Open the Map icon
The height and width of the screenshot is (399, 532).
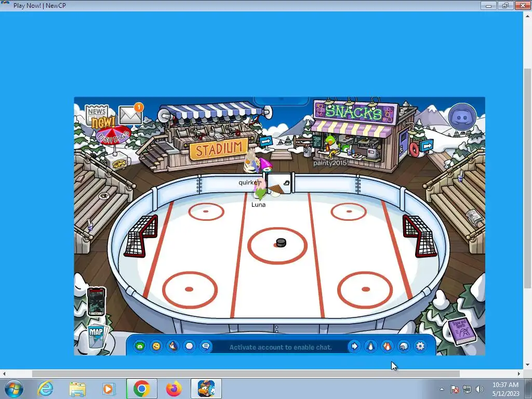click(x=96, y=337)
